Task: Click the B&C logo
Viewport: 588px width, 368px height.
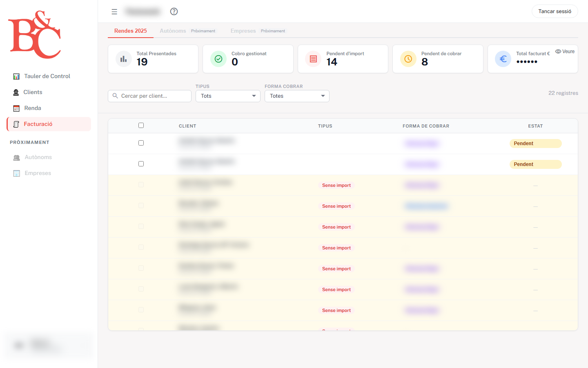Action: 35,35
